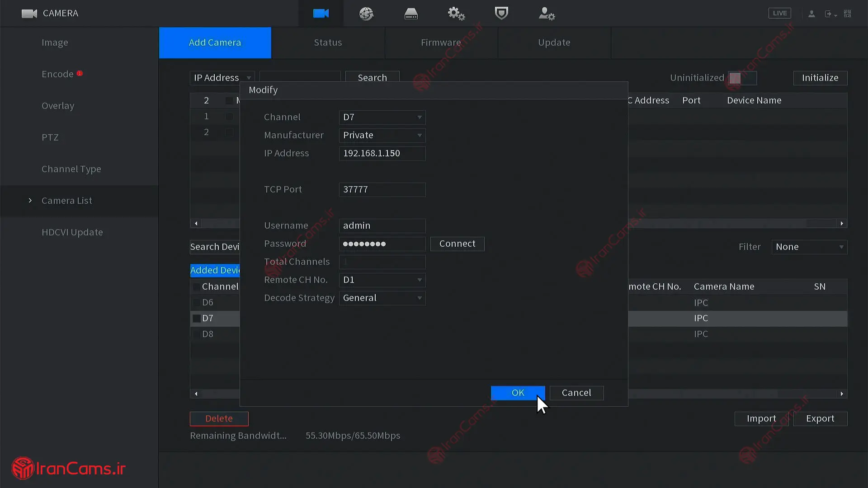Click the red Delete button
The width and height of the screenshot is (868, 488).
(x=219, y=418)
